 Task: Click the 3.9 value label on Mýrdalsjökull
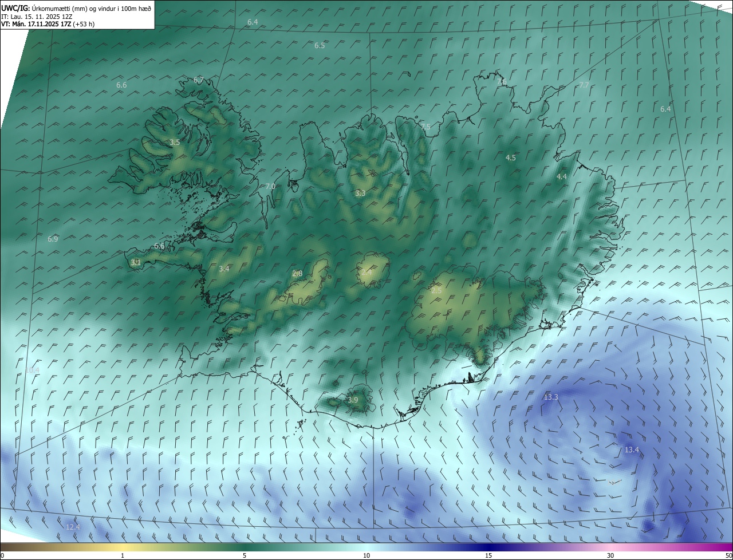353,400
